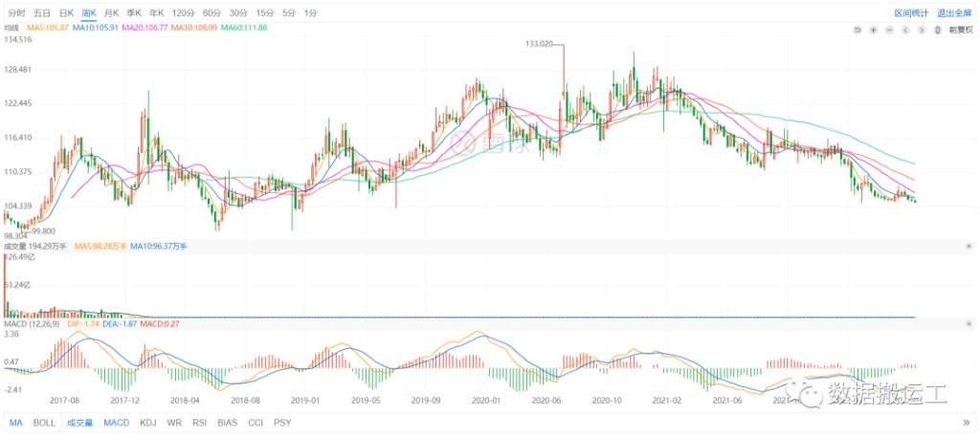Toggle the 成交量 volume indicator
Viewport: 980px width, 437px height.
coord(78,422)
